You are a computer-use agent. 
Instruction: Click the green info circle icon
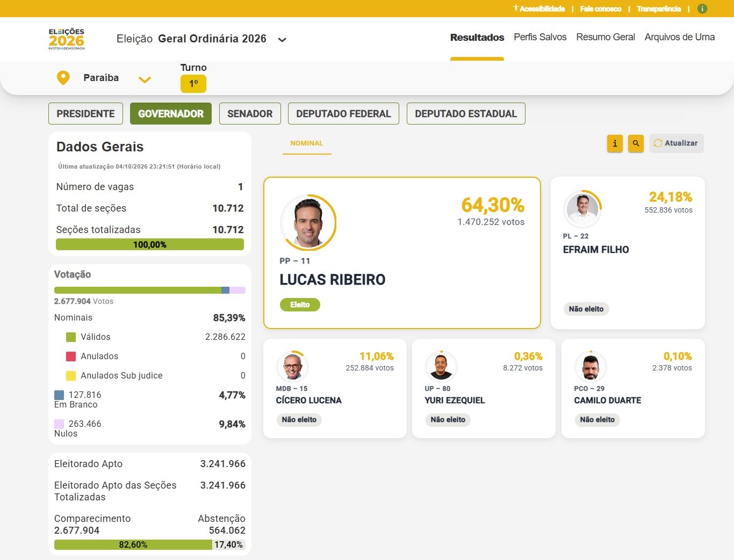(x=702, y=9)
